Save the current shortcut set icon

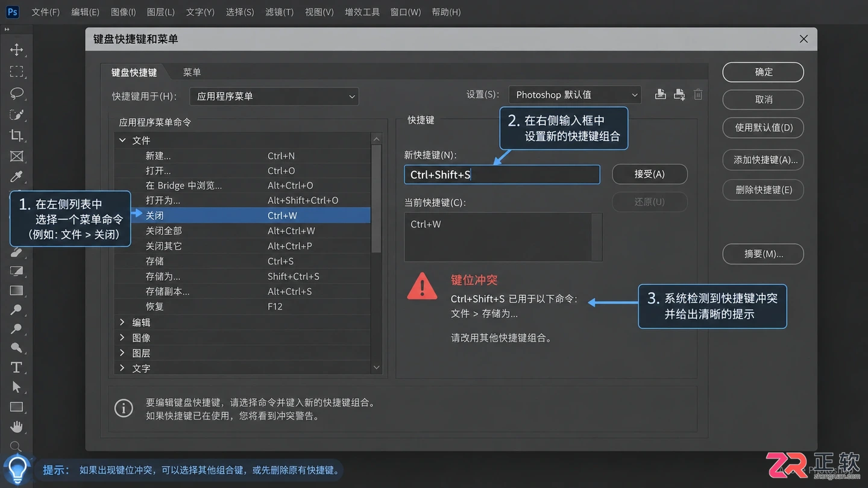[661, 95]
